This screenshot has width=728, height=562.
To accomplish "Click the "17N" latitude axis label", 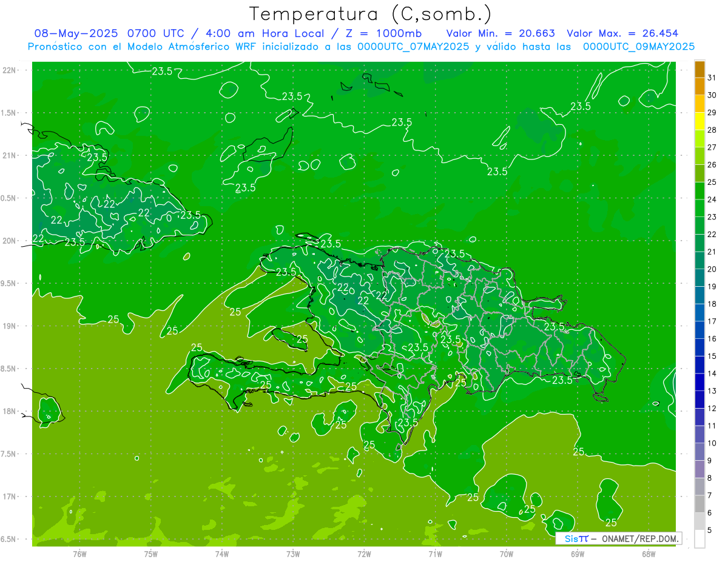I will [10, 497].
